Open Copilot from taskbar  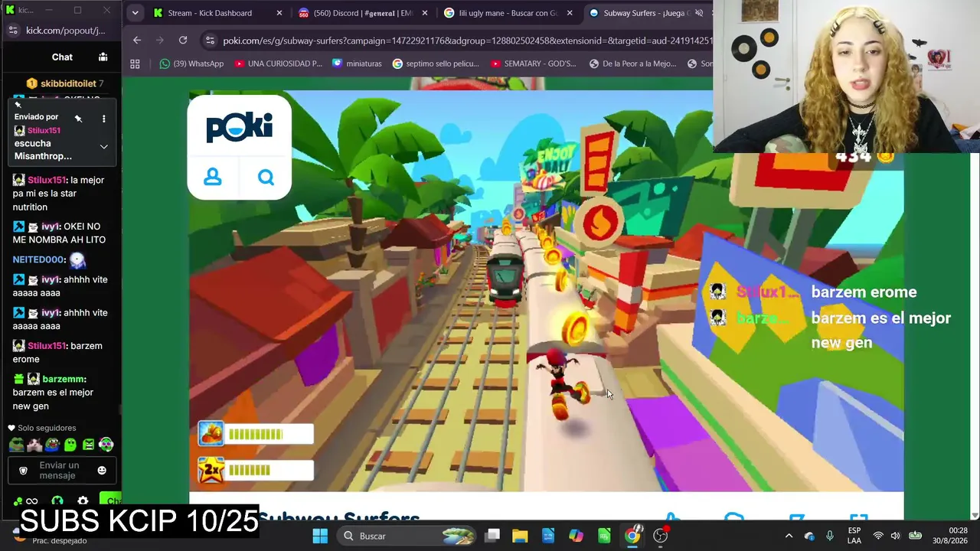point(576,536)
